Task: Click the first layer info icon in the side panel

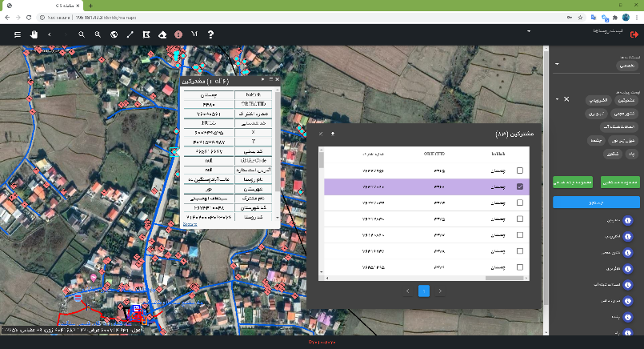Action: (x=627, y=221)
